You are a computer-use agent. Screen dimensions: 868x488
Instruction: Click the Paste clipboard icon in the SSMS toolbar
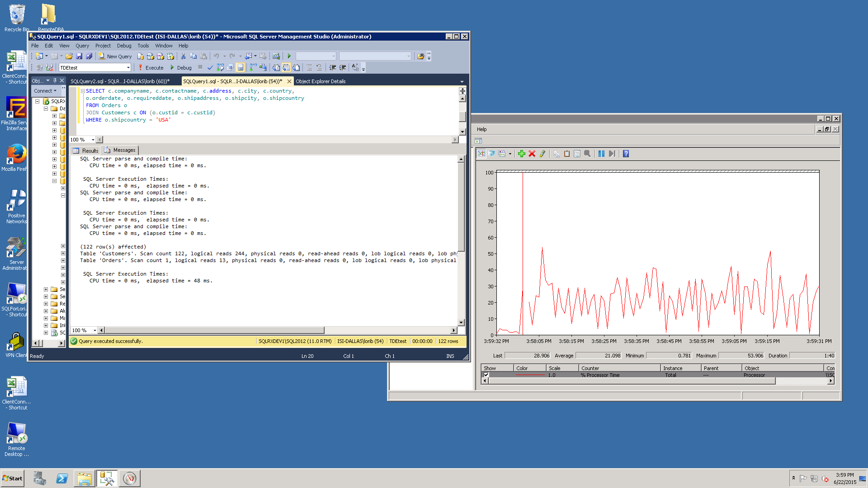pyautogui.click(x=203, y=56)
